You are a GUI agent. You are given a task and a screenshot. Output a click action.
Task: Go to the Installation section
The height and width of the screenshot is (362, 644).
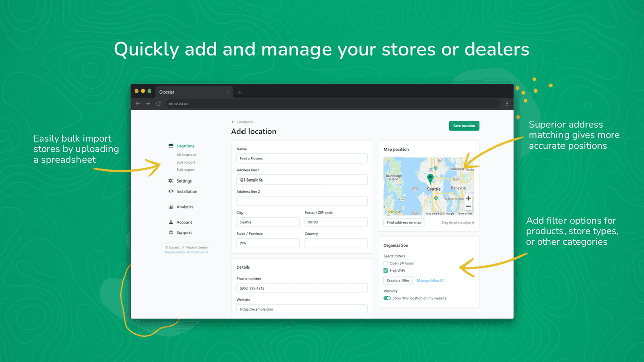tap(187, 191)
